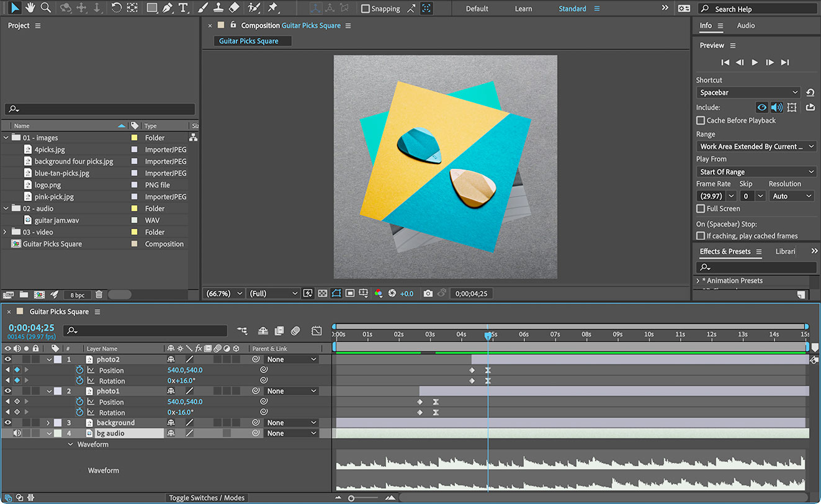Check Cache Before Playback option
Viewport: 821px width, 504px height.
pyautogui.click(x=702, y=120)
